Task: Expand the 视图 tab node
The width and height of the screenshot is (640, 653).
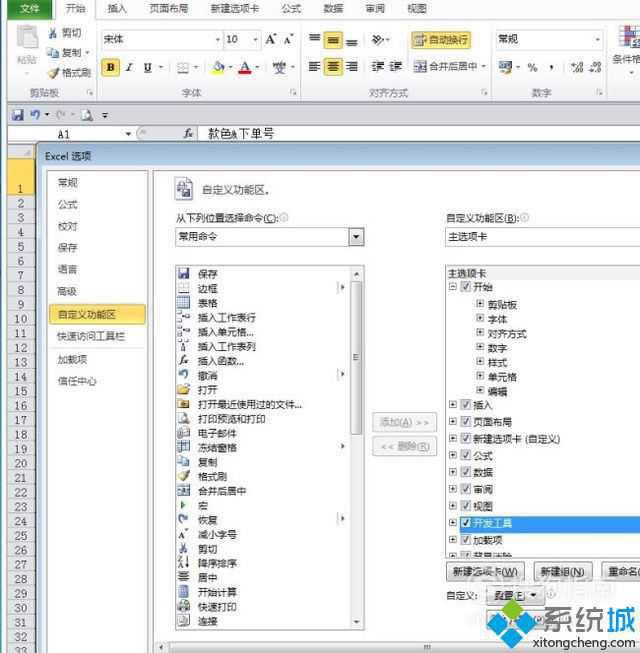Action: click(x=453, y=506)
